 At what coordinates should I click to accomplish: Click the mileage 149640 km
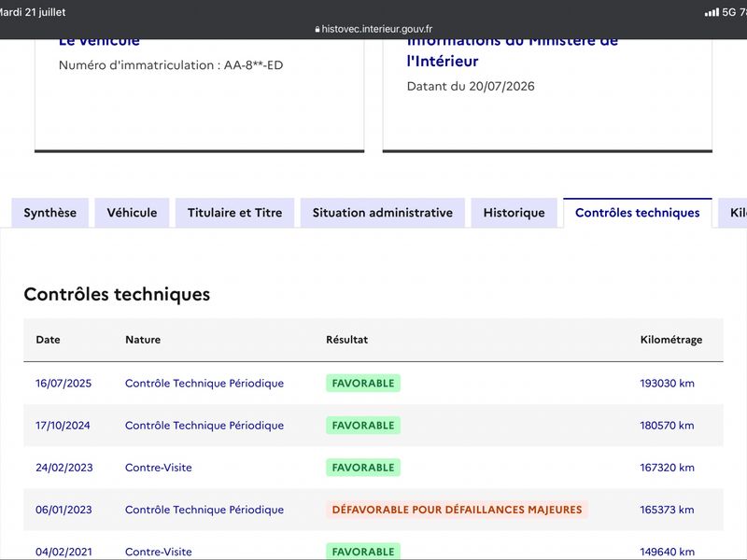[667, 552]
